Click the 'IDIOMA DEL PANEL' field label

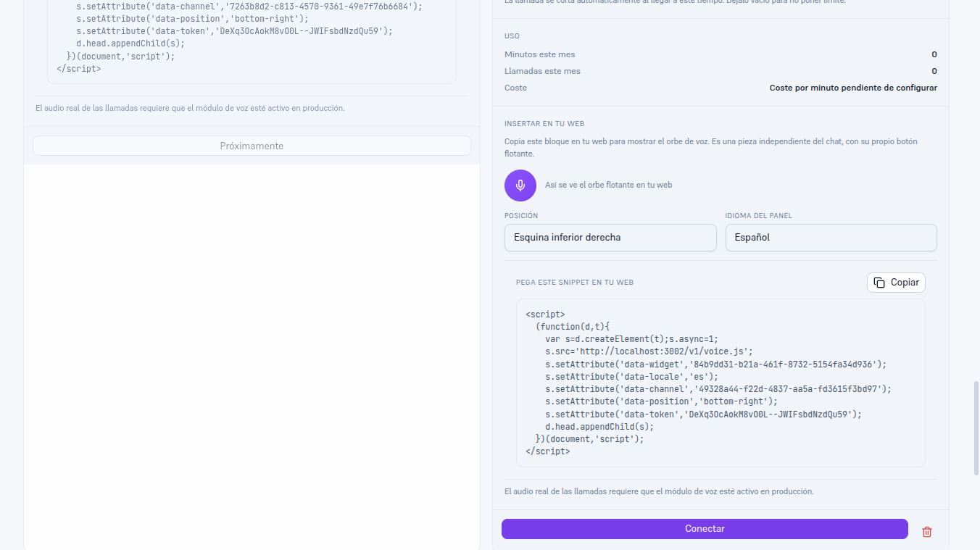[758, 216]
